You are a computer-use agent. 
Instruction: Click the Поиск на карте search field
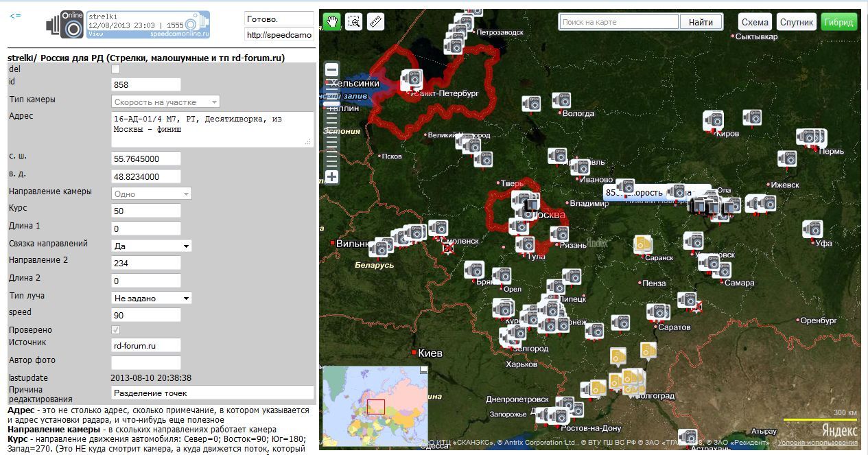(x=619, y=22)
